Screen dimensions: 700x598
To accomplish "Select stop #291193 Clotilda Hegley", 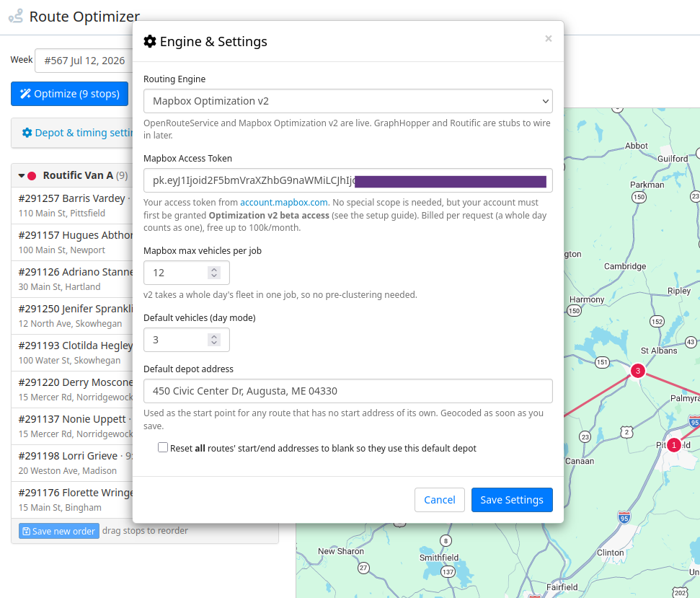I will [72, 352].
